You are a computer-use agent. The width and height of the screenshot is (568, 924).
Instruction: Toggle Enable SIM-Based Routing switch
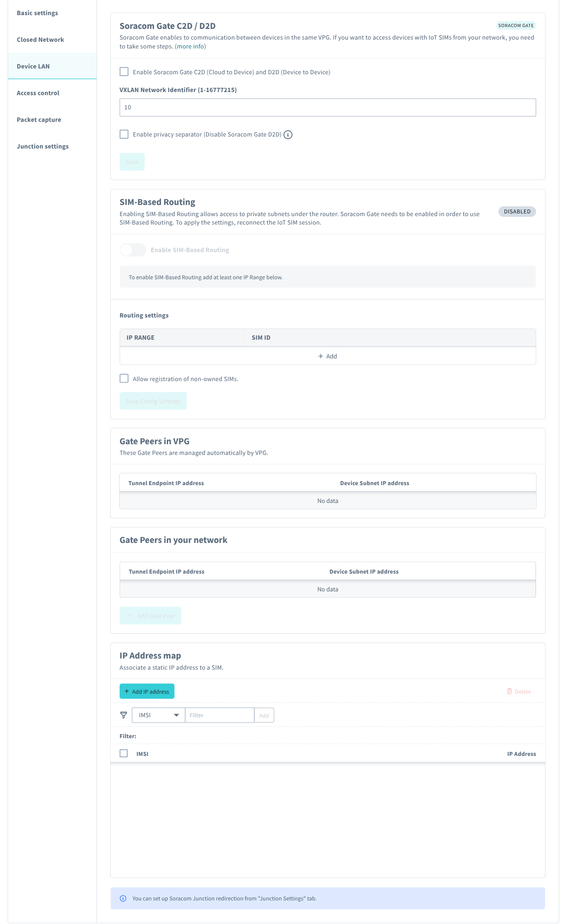pos(132,250)
